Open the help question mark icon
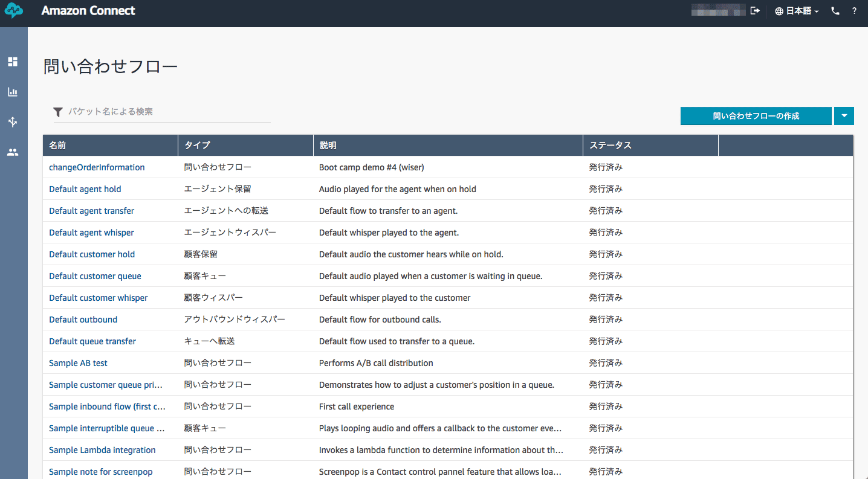The height and width of the screenshot is (479, 868). click(854, 11)
